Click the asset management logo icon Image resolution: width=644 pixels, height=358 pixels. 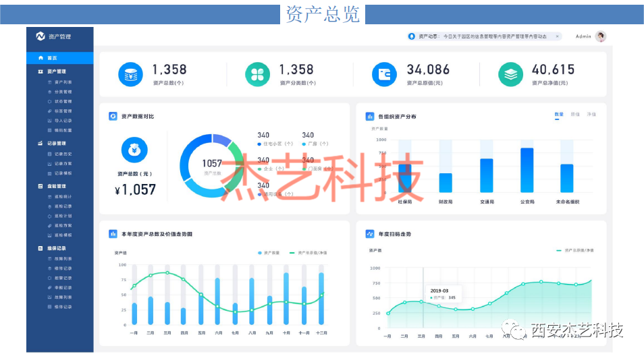41,36
